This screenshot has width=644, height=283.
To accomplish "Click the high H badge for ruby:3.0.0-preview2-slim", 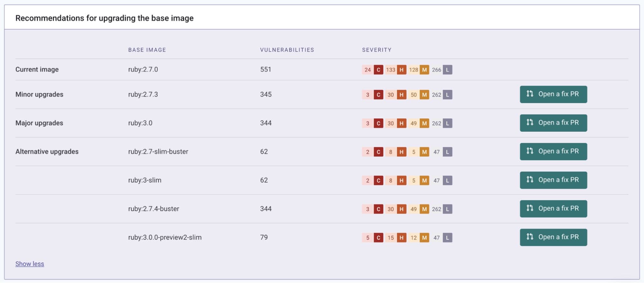I will [x=401, y=238].
